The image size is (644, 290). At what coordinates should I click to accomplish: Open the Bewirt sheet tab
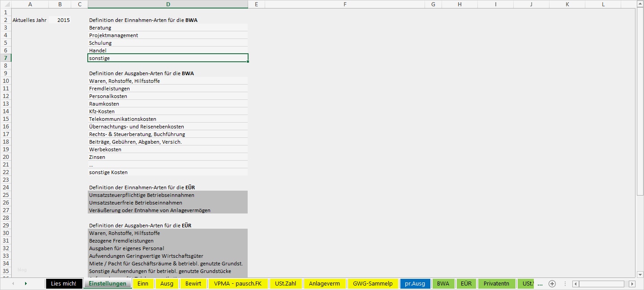[193, 284]
